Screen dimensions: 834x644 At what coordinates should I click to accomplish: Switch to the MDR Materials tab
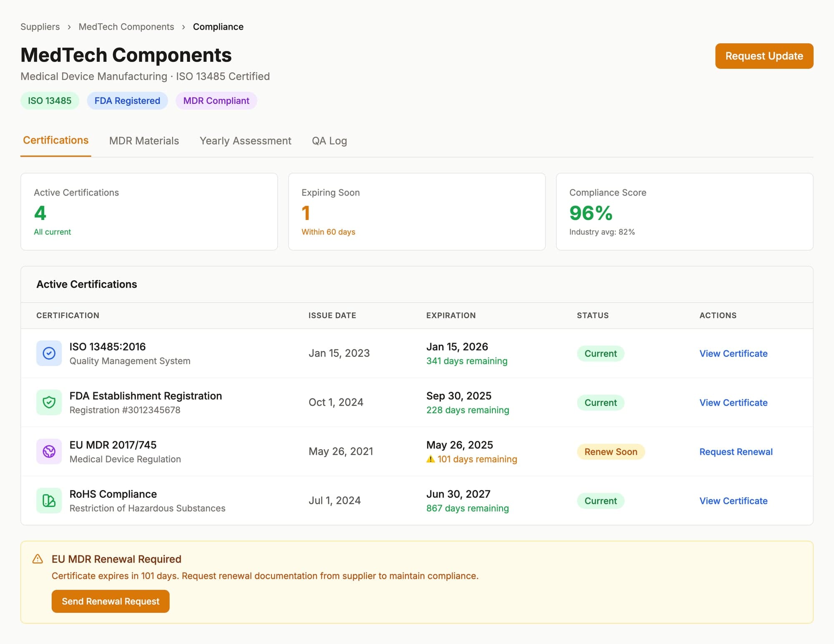pyautogui.click(x=143, y=141)
